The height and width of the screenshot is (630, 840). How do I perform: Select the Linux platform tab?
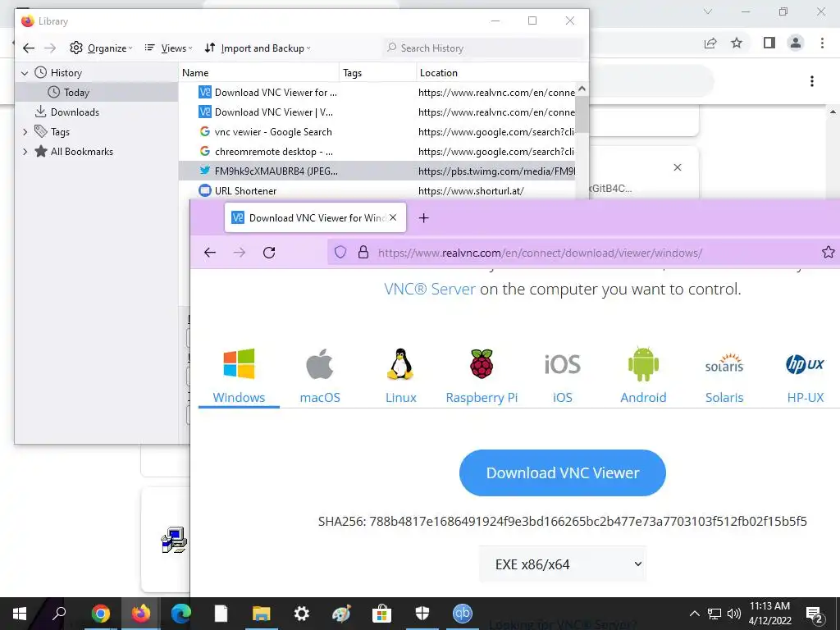pyautogui.click(x=400, y=376)
